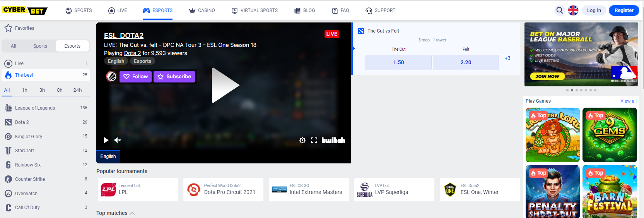Click the Esports tag on stream
644x218 pixels.
tap(142, 61)
